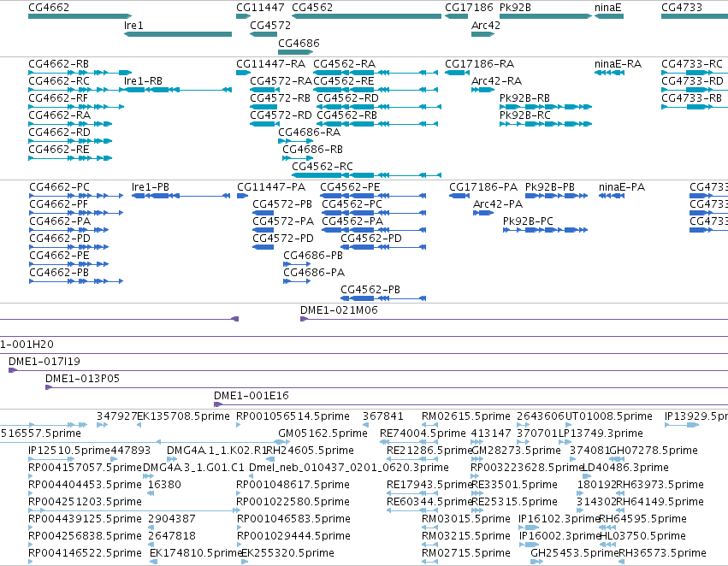The image size is (728, 566).
Task: Click the EK255320.5prime EST label
Action: pyautogui.click(x=287, y=553)
